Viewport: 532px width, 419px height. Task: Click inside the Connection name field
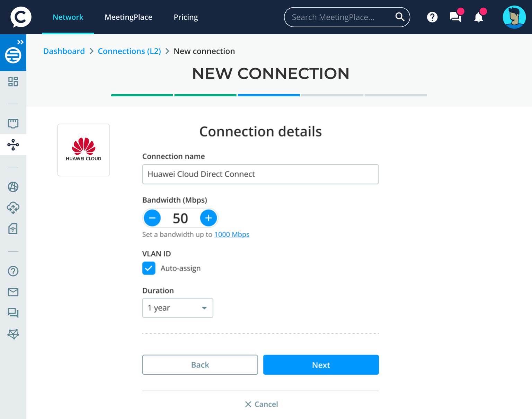click(x=260, y=174)
